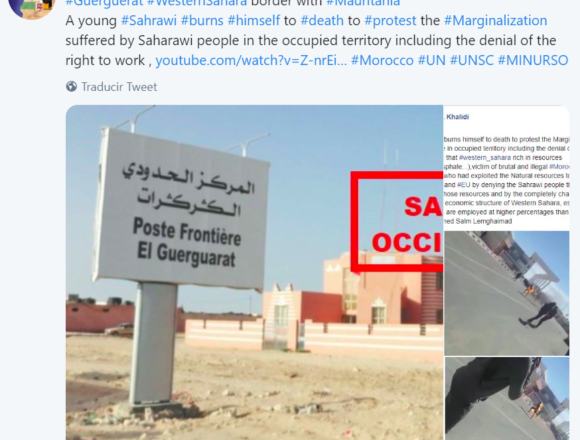Open the #UN hashtag
Image resolution: width=580 pixels, height=440 pixels.
(x=432, y=60)
